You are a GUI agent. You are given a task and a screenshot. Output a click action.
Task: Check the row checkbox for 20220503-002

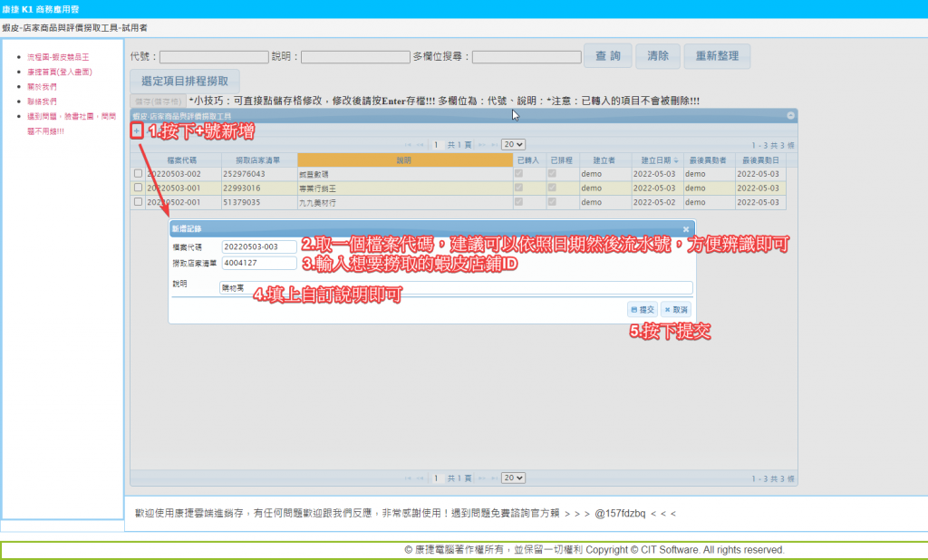click(138, 173)
